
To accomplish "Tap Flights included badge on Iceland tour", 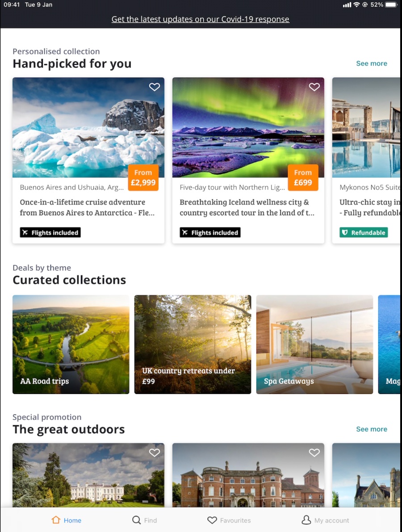I will pos(210,232).
